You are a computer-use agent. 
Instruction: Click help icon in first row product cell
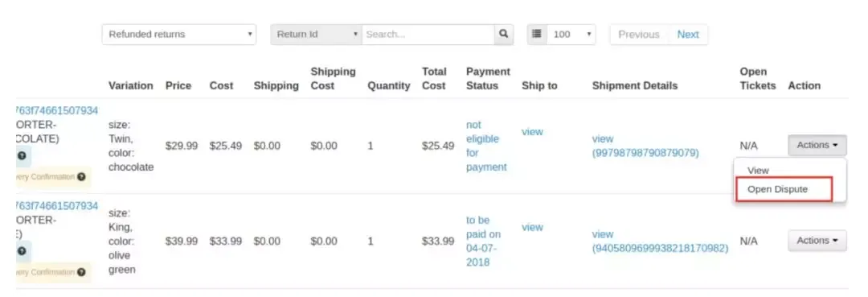(x=22, y=155)
